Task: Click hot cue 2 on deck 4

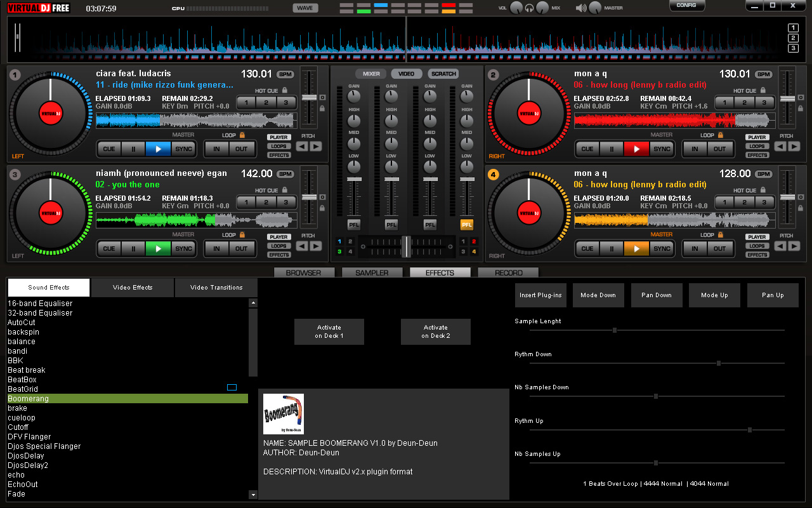Action: [744, 203]
